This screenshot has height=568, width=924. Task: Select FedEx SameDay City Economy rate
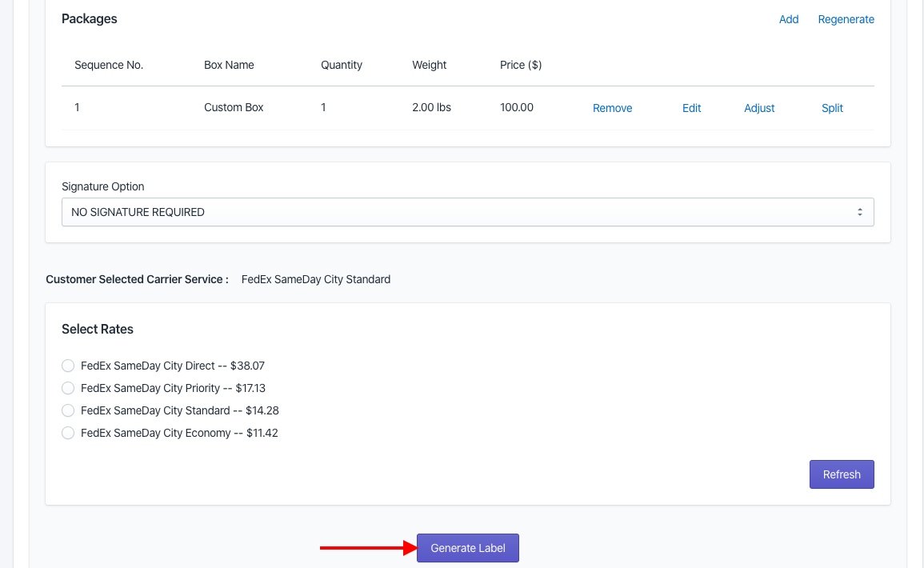[x=68, y=433]
